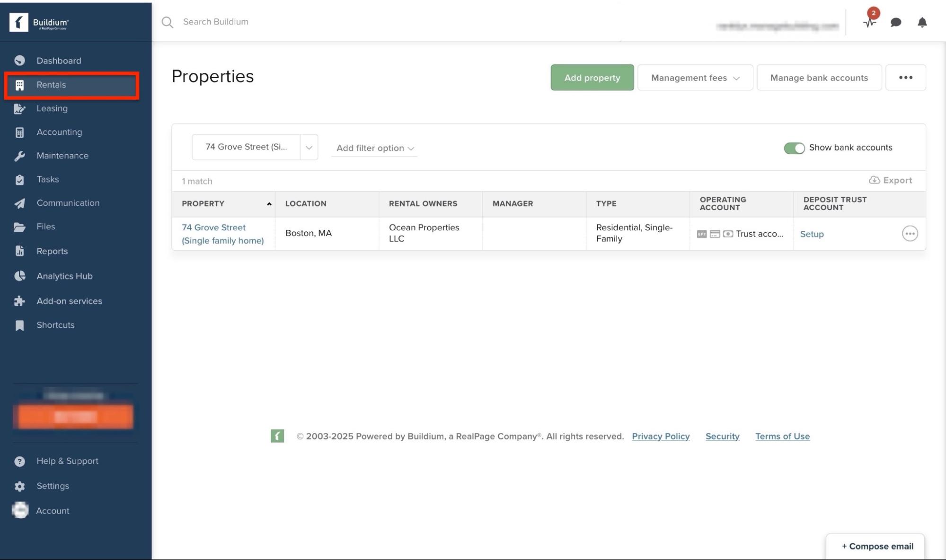946x560 pixels.
Task: Click the Maintenance wrench icon
Action: [x=19, y=156]
